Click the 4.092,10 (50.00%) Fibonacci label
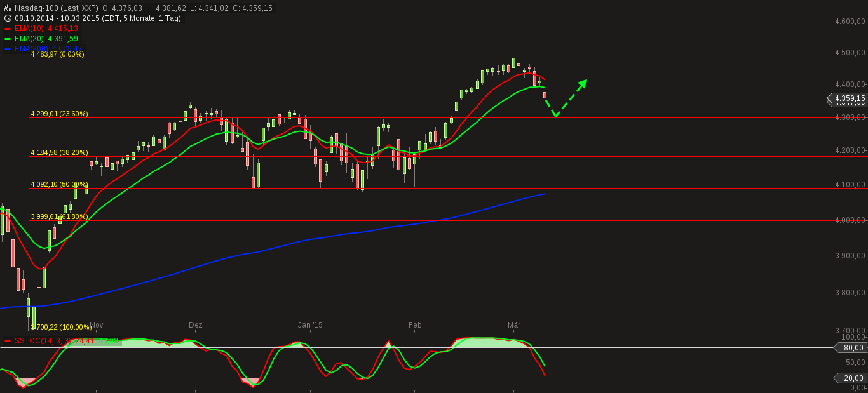The image size is (868, 393). [58, 183]
